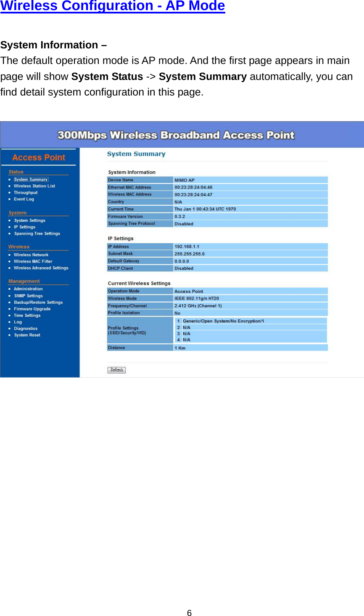
Task: Open the Administration page
Action: (x=27, y=289)
